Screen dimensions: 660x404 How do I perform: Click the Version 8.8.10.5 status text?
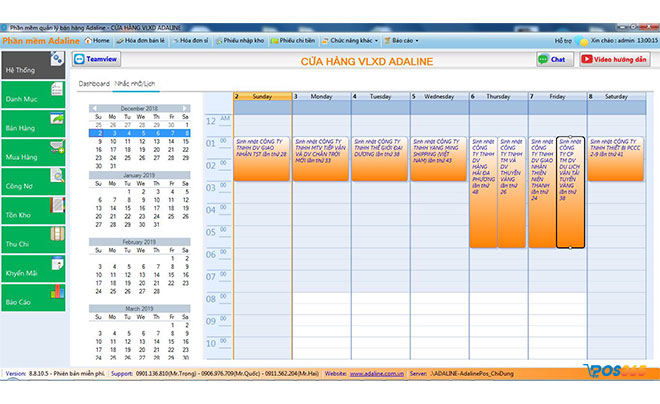click(x=55, y=374)
